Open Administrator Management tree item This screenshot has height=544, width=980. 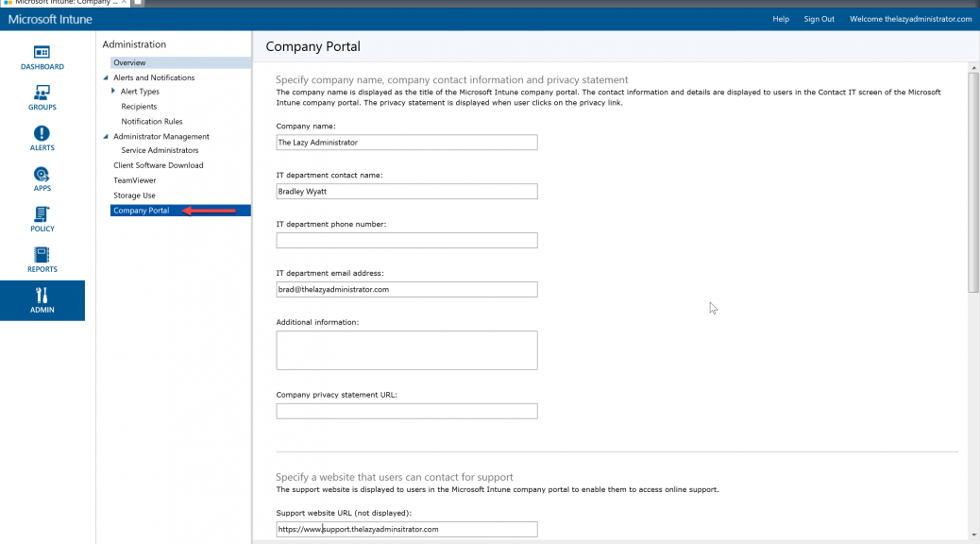[x=161, y=136]
